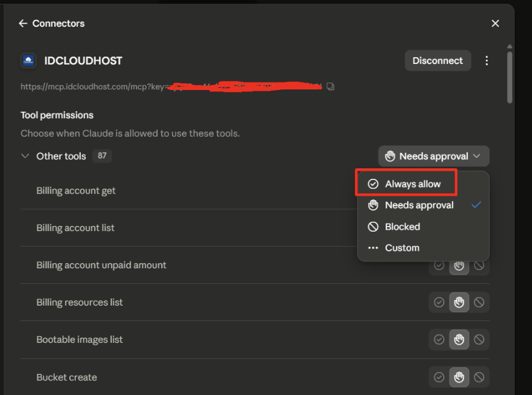This screenshot has height=395, width=532.
Task: Go back using the Connectors arrow
Action: pos(23,24)
